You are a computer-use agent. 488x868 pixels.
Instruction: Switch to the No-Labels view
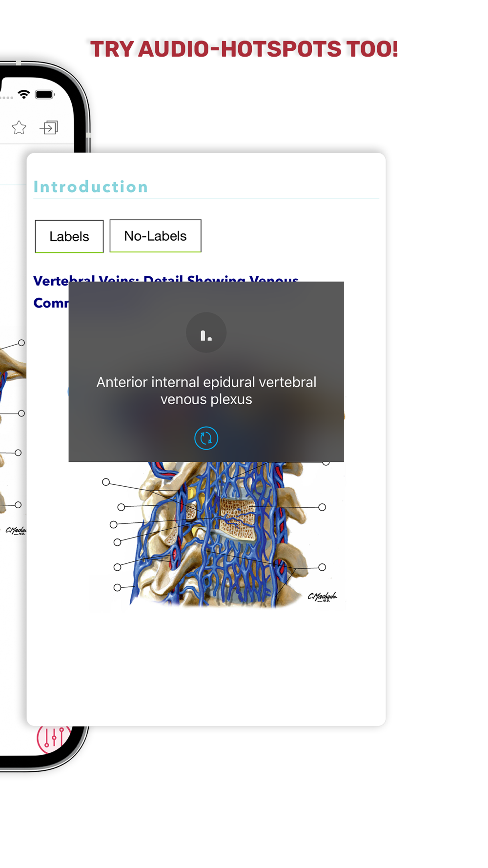155,236
